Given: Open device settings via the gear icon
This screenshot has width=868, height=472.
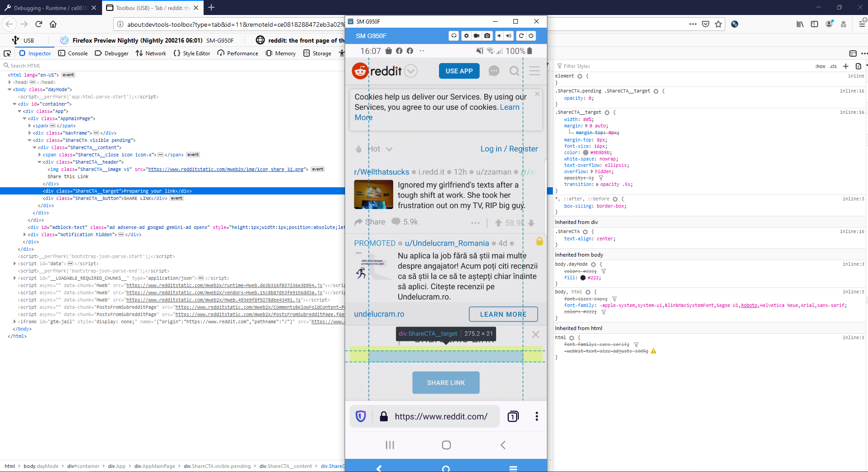Looking at the screenshot, I should click(x=467, y=36).
